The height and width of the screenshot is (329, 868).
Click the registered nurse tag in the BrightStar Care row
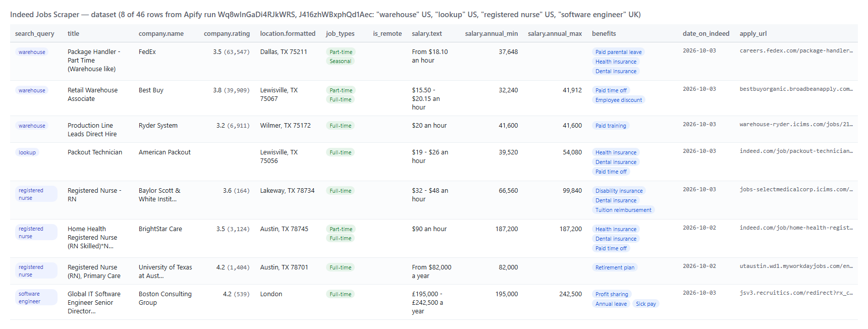pos(36,233)
